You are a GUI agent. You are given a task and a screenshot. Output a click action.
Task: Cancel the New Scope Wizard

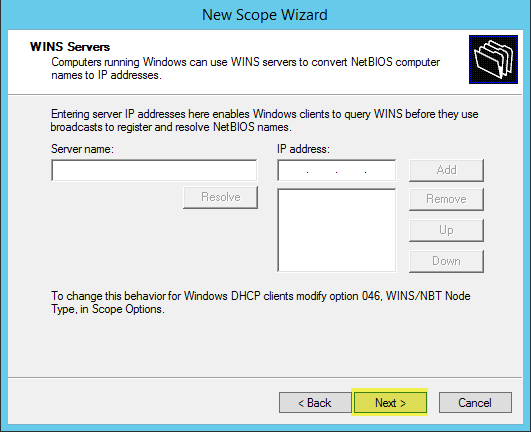tap(475, 403)
